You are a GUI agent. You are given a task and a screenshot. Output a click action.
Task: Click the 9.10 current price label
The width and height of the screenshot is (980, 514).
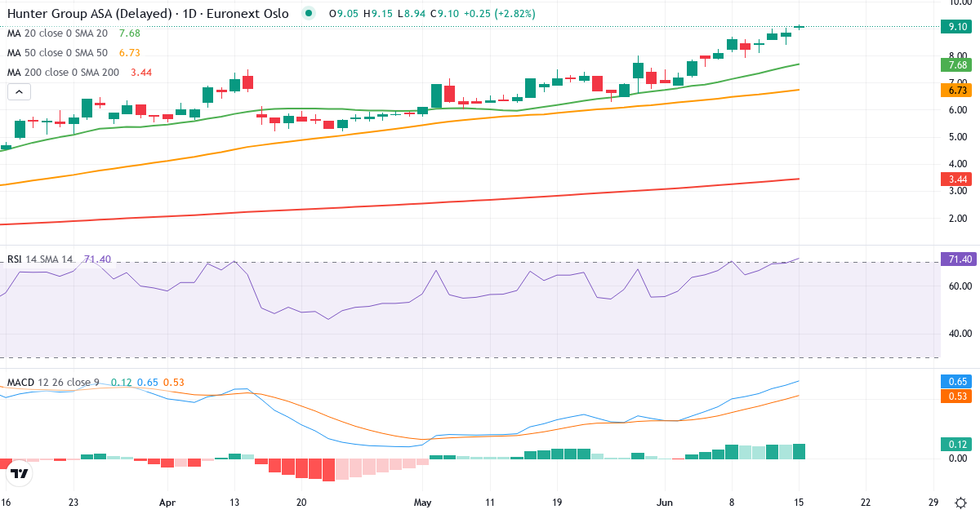pos(958,27)
